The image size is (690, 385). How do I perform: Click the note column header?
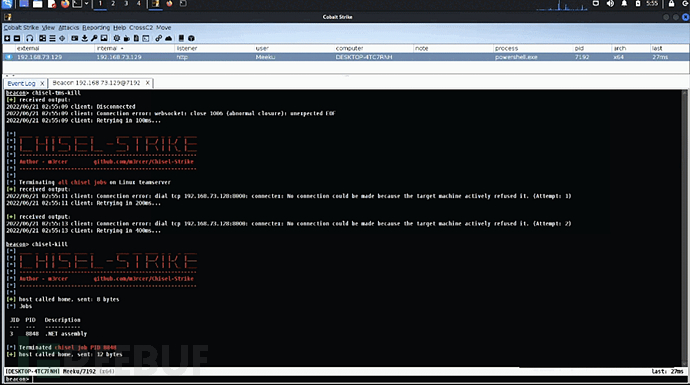[x=453, y=48]
